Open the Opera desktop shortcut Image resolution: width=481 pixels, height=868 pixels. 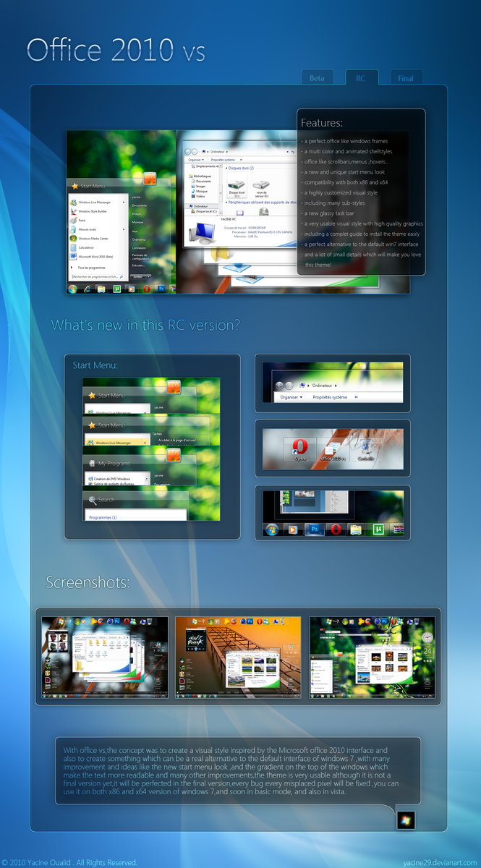[x=300, y=449]
